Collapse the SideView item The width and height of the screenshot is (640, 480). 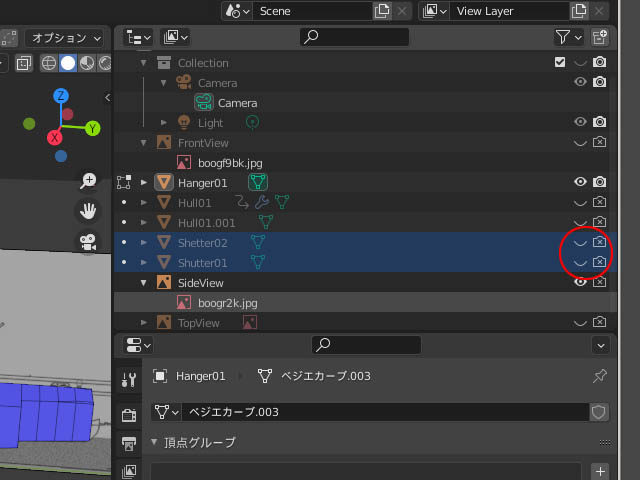(144, 282)
